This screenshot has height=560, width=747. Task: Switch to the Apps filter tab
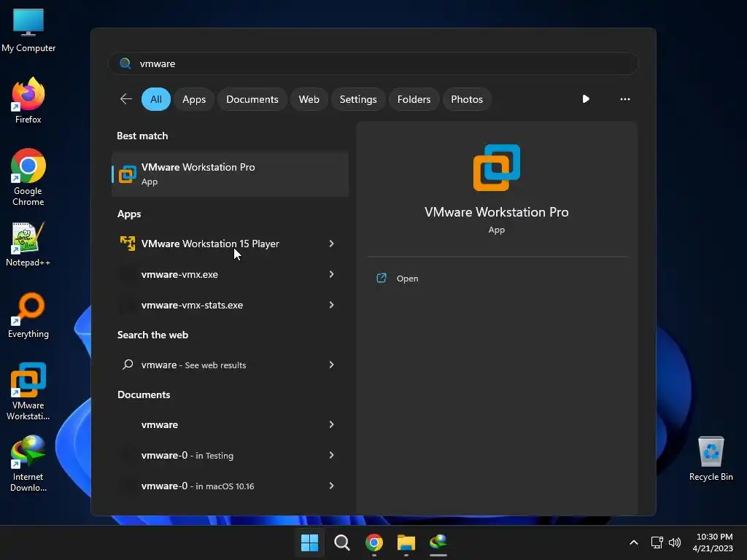pos(194,99)
